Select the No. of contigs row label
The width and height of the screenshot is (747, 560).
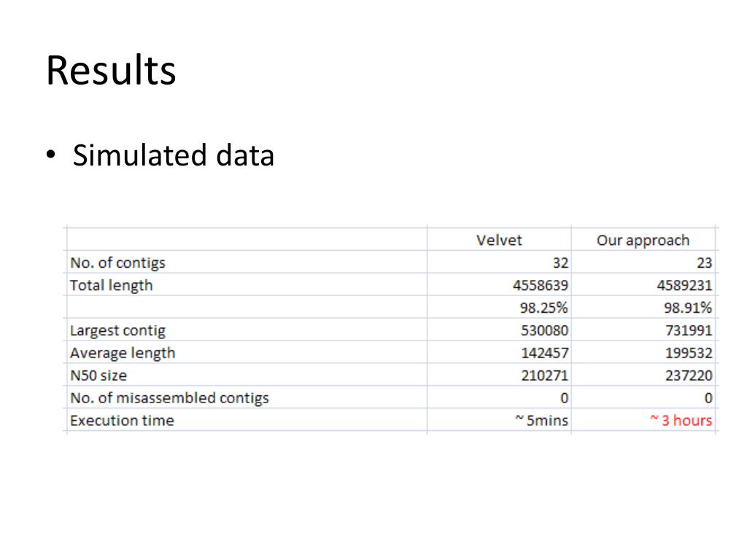point(117,262)
